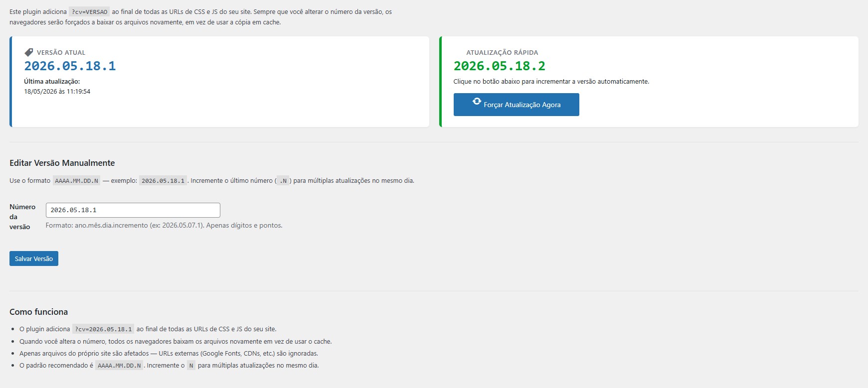Click the tag icon beside Versão Atual

[29, 52]
